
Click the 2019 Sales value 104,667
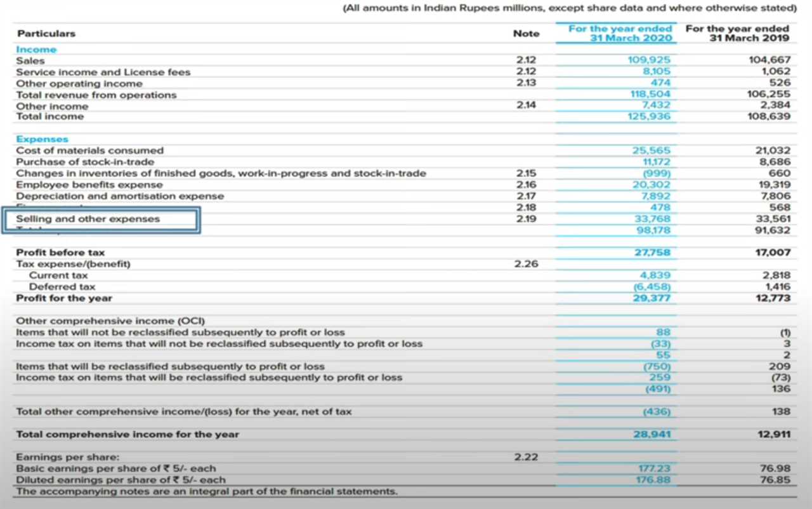click(x=769, y=61)
